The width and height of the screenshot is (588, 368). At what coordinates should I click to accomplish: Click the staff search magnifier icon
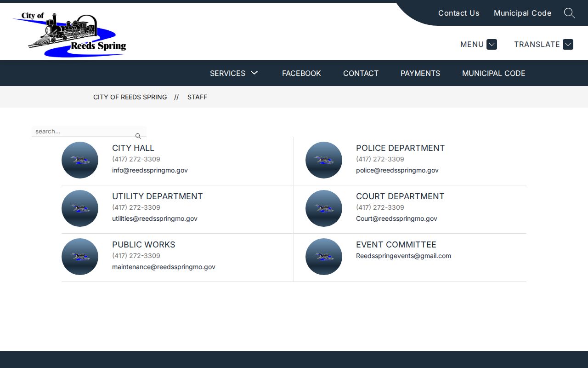pos(138,136)
